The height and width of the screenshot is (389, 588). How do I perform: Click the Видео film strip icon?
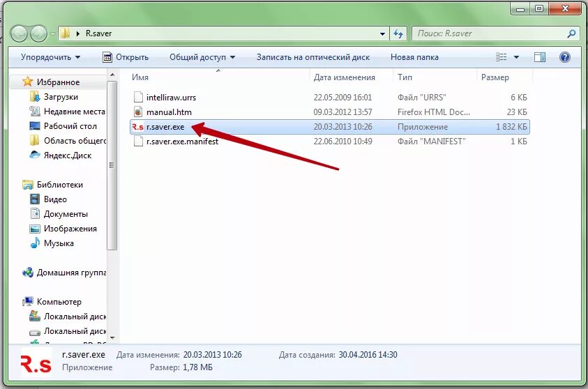(x=34, y=199)
